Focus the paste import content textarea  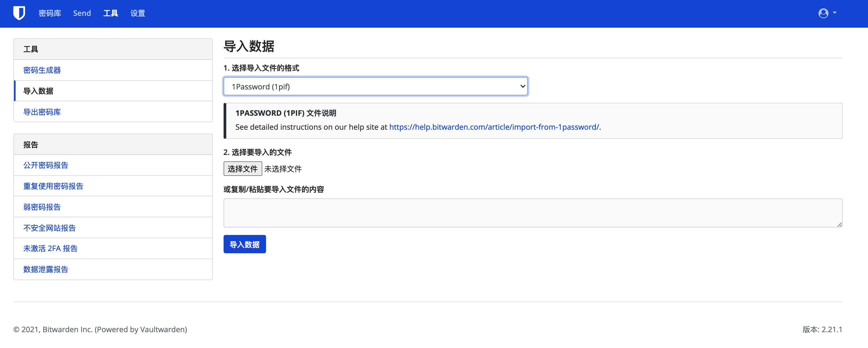click(533, 213)
